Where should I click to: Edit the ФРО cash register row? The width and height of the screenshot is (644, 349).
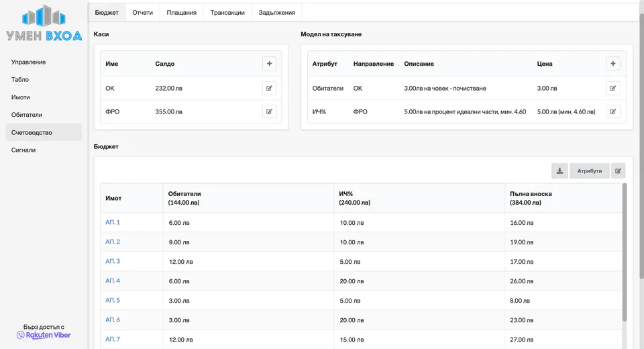coord(269,111)
